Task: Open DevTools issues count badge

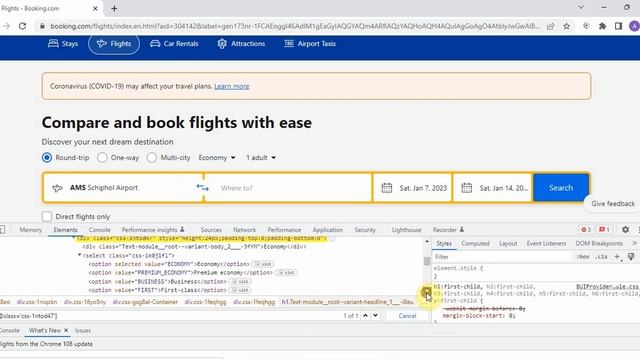Action: pyautogui.click(x=604, y=229)
